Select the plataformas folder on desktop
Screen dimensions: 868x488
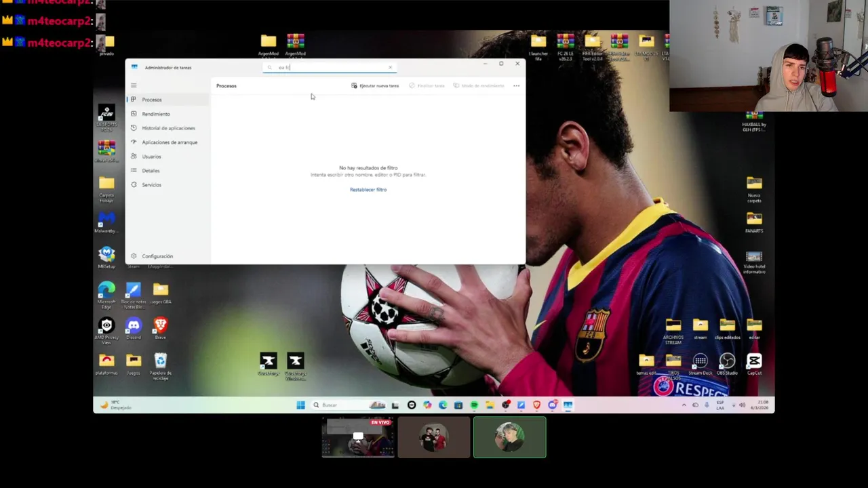pyautogui.click(x=106, y=365)
